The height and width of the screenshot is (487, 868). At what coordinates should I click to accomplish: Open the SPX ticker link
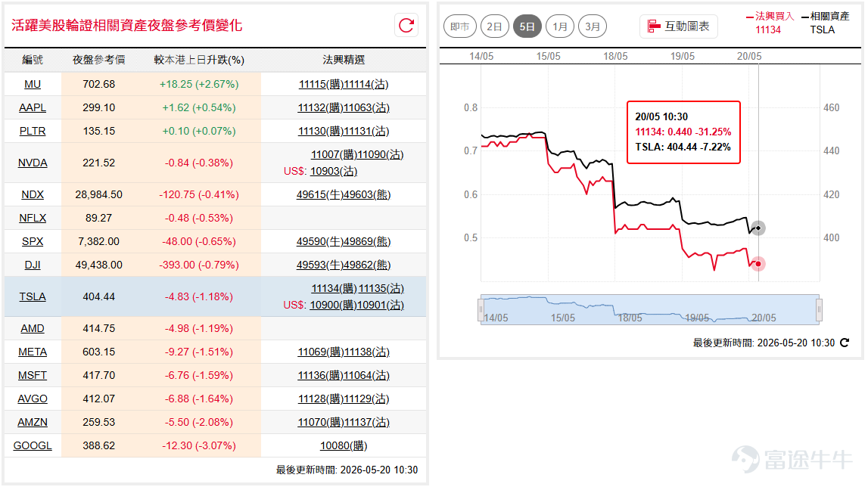33,241
